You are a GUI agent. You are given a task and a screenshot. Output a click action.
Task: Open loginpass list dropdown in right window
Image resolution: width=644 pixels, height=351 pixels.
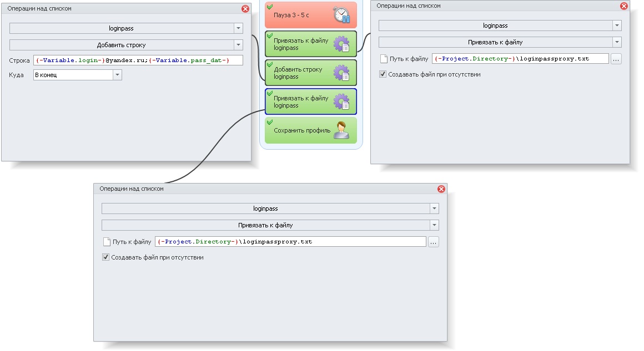617,26
